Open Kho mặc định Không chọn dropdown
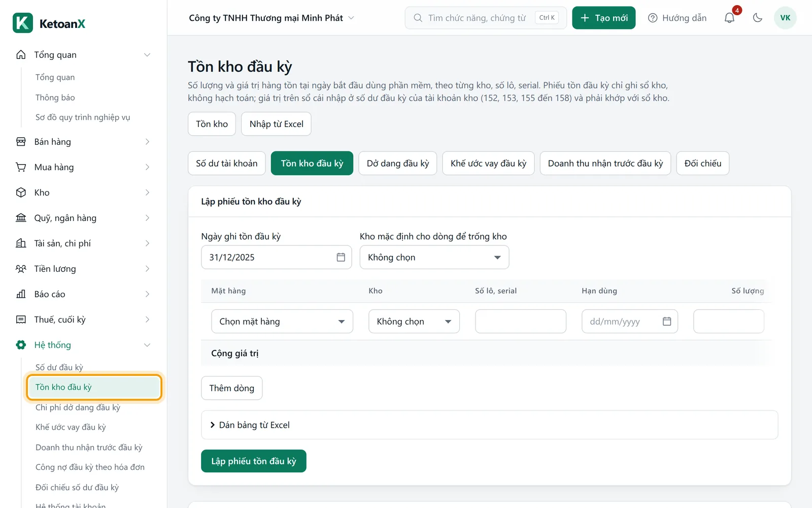The height and width of the screenshot is (508, 812). (434, 257)
